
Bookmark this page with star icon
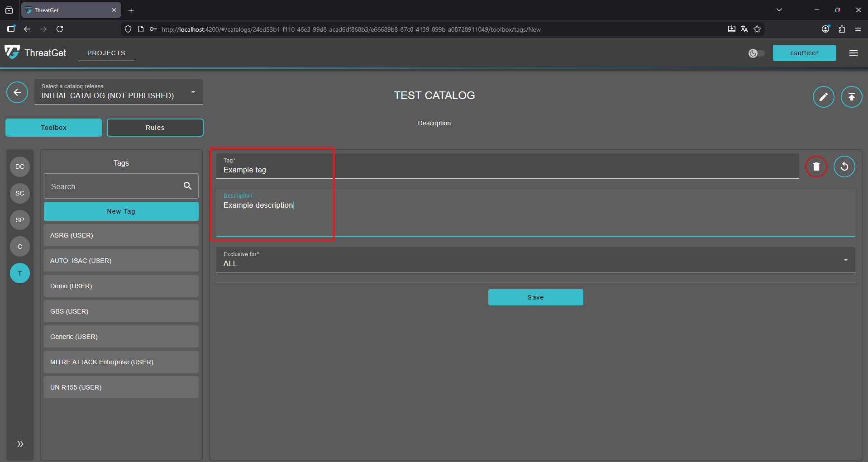(x=757, y=29)
